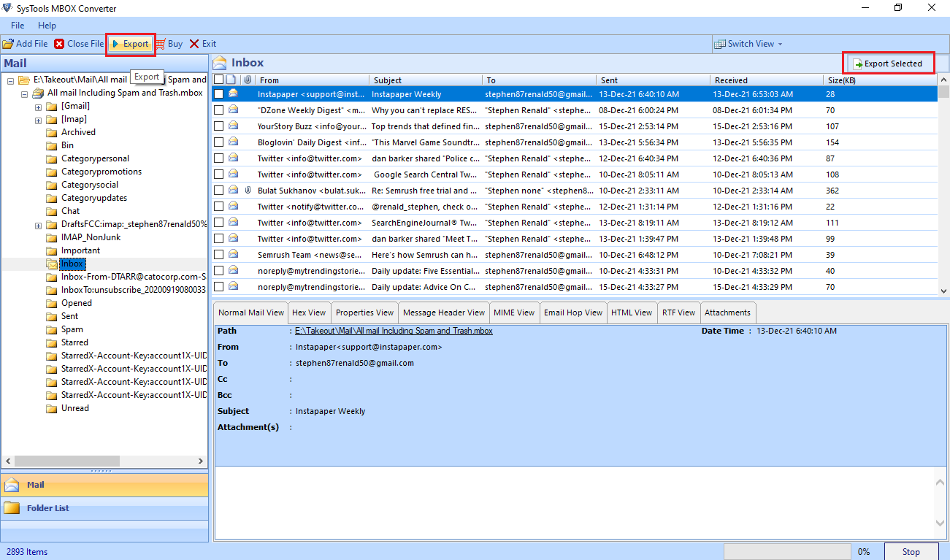
Task: Click the Exit toolbar icon
Action: 194,44
